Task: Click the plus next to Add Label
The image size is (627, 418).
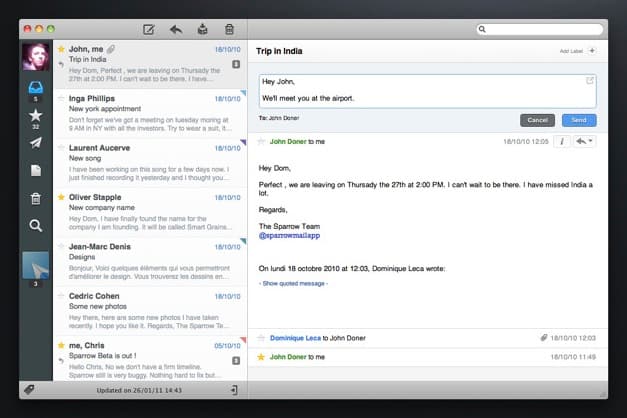Action: (x=592, y=51)
